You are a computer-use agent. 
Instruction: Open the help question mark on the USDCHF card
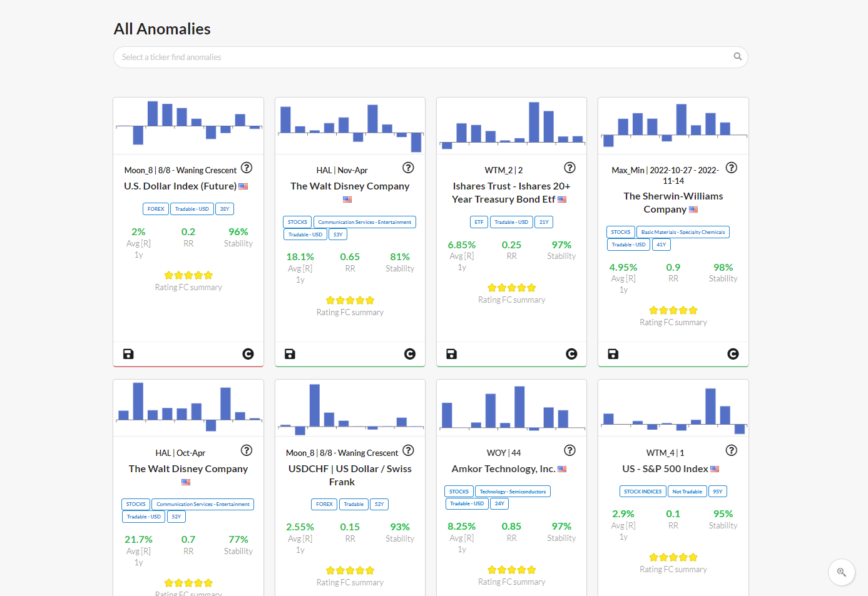pos(408,450)
